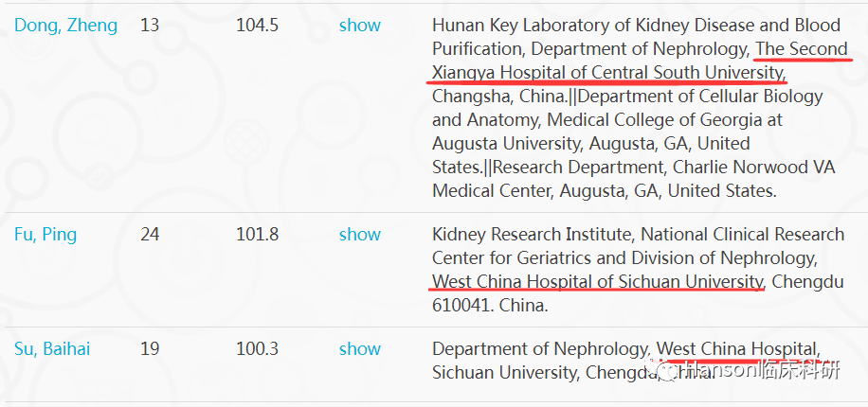The width and height of the screenshot is (868, 407).
Task: Open the Fu, Ping author link
Action: (45, 235)
